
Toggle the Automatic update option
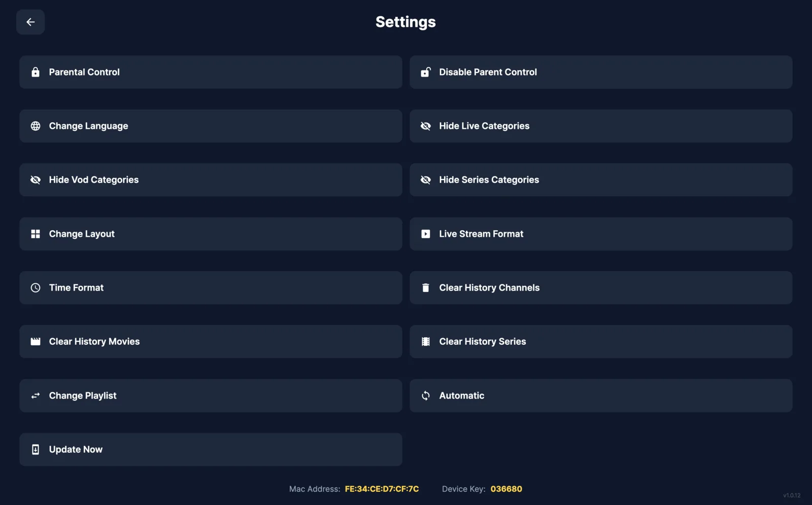pyautogui.click(x=601, y=395)
